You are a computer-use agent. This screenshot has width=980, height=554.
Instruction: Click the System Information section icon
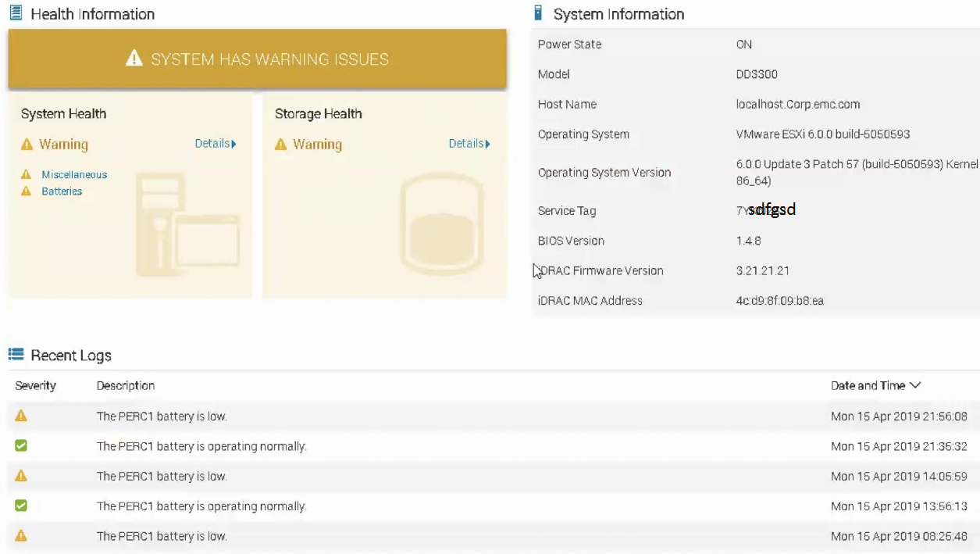(538, 13)
